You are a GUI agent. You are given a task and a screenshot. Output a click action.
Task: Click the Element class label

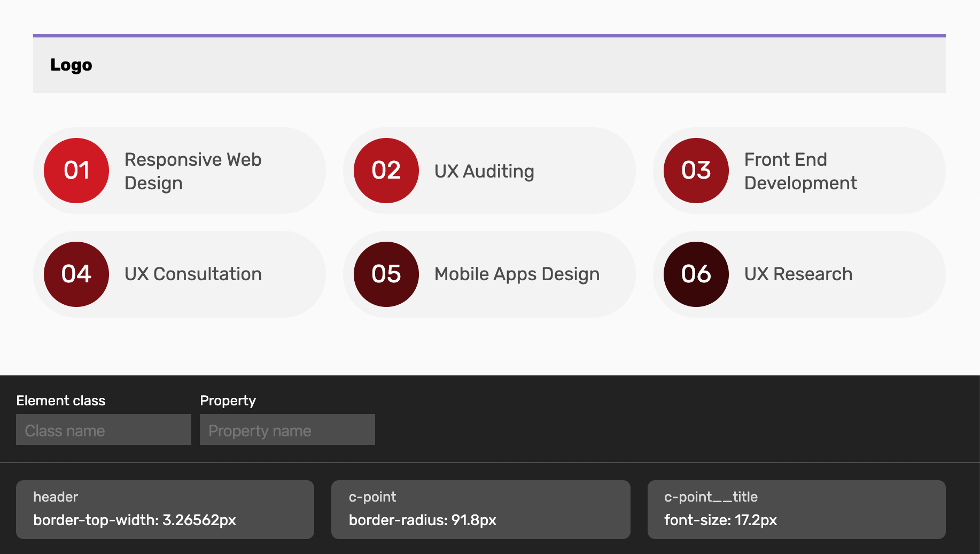coord(61,401)
